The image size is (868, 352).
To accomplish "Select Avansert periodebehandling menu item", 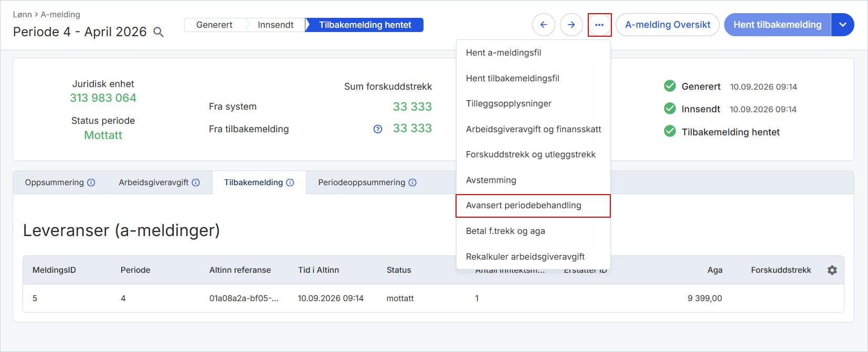I will pos(533,206).
